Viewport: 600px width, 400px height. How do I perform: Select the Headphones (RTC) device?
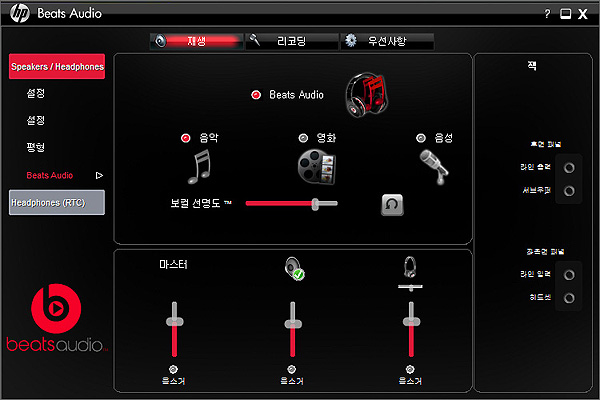click(x=57, y=202)
